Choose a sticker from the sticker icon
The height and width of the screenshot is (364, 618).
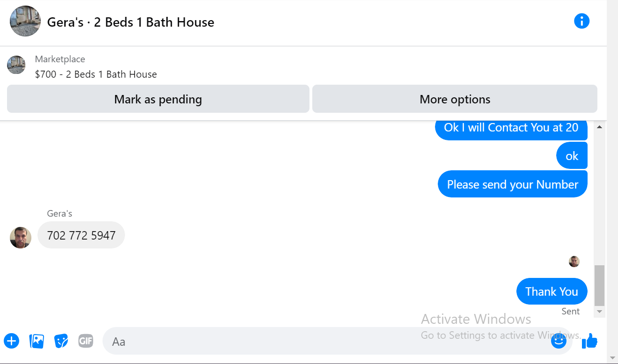pyautogui.click(x=61, y=341)
